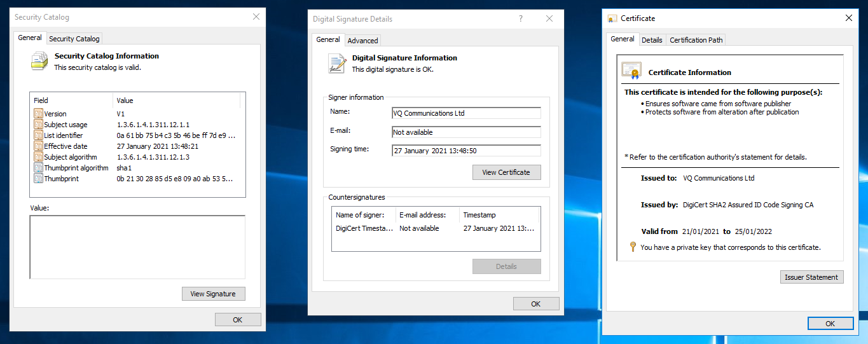Select General tab in Digital Signature Details
Image resolution: width=868 pixels, height=344 pixels.
328,39
